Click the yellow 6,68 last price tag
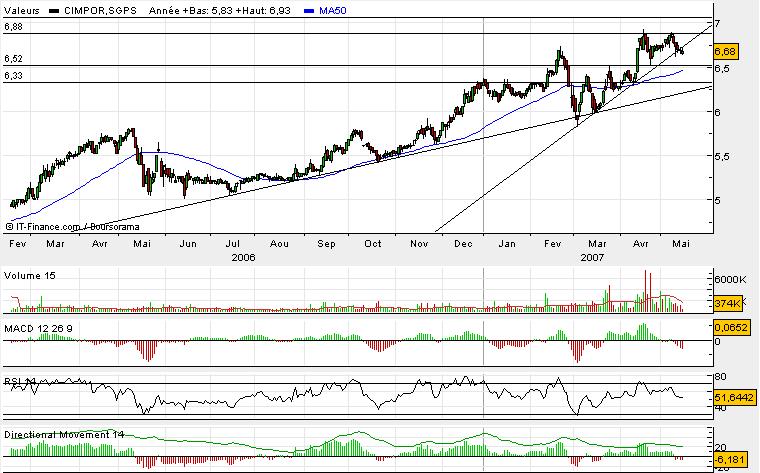Viewport: 760px width, 473px height. coord(726,51)
